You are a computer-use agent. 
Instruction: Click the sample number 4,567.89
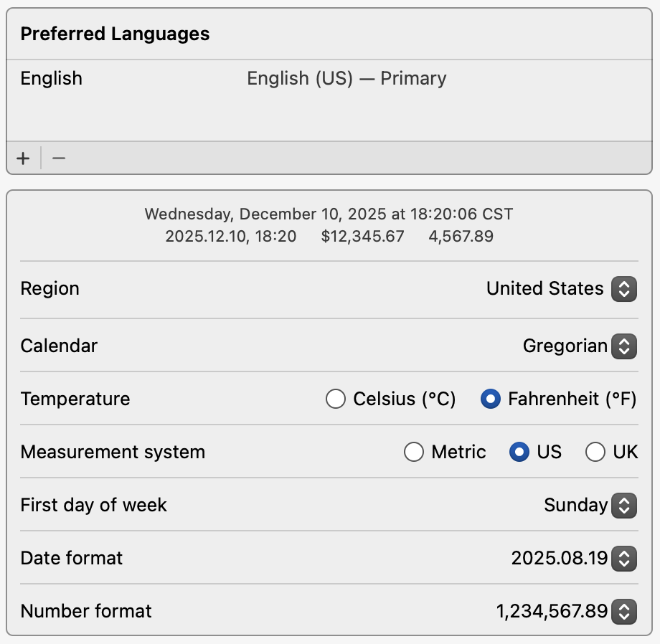(461, 236)
